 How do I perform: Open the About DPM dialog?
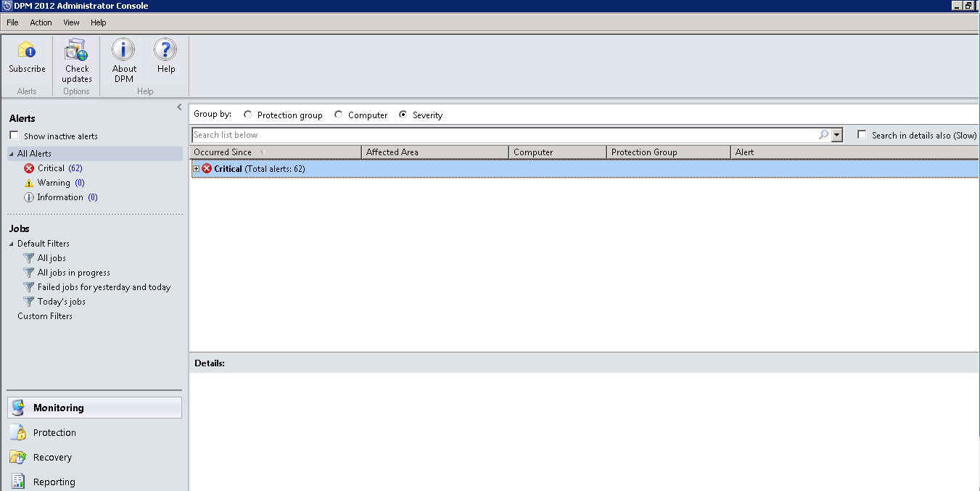point(123,58)
